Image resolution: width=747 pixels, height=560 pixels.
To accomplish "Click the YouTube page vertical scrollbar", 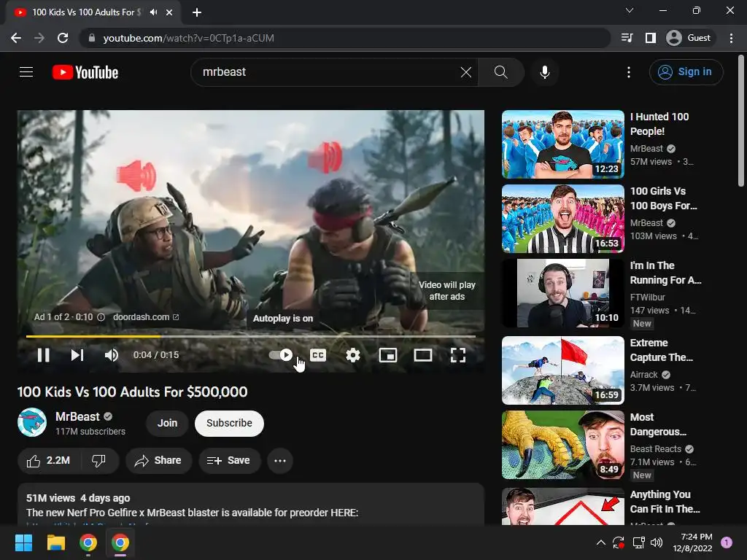I will pos(741,122).
